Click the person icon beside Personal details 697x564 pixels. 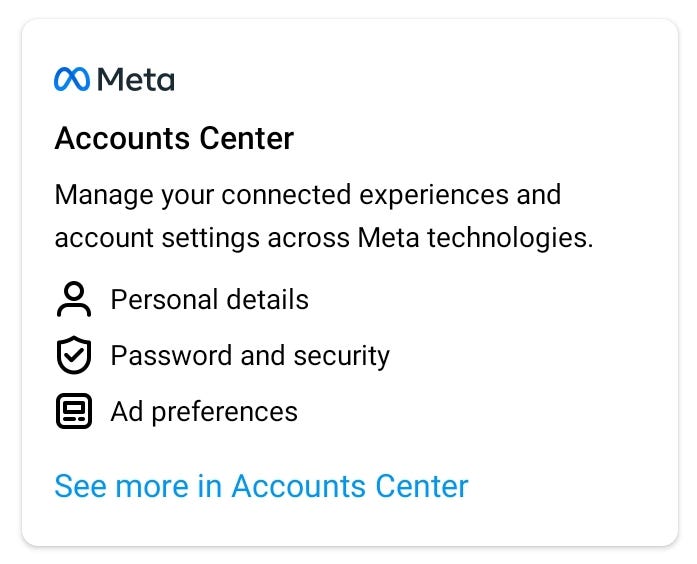point(74,299)
